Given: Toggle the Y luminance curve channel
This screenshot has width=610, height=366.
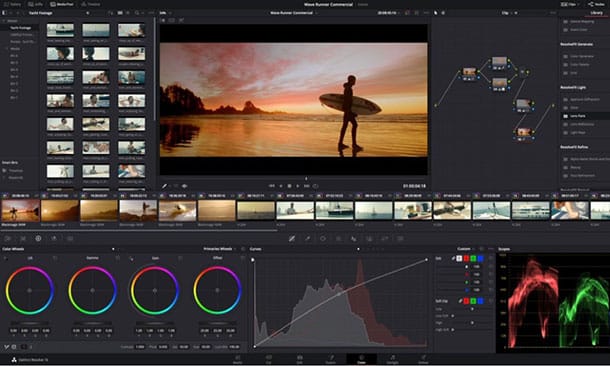Looking at the screenshot, I should point(459,258).
